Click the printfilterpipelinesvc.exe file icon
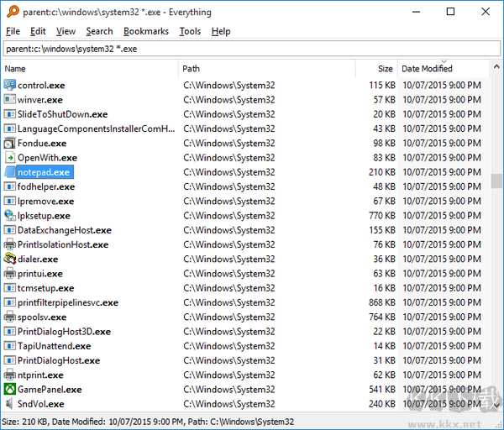This screenshot has width=504, height=430. pyautogui.click(x=9, y=302)
